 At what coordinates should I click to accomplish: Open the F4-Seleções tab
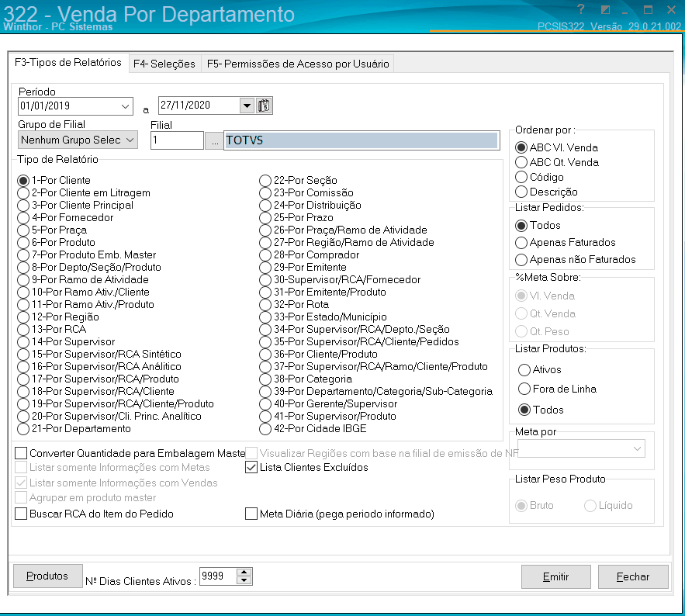pos(164,64)
